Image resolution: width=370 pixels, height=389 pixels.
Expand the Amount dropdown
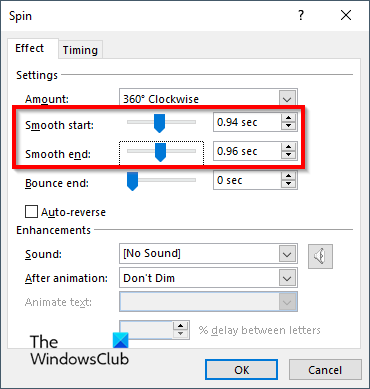coord(287,99)
